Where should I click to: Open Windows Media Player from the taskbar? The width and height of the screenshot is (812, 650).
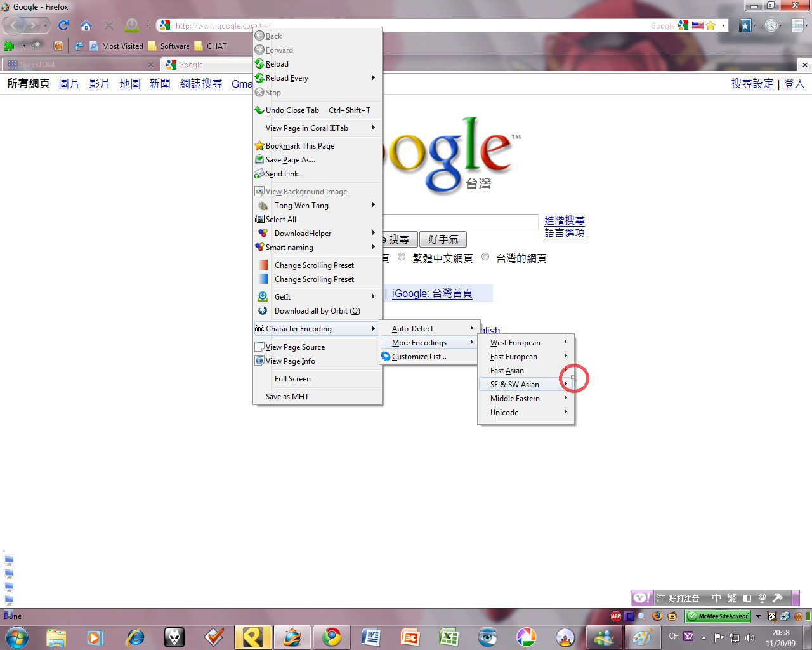pos(95,637)
